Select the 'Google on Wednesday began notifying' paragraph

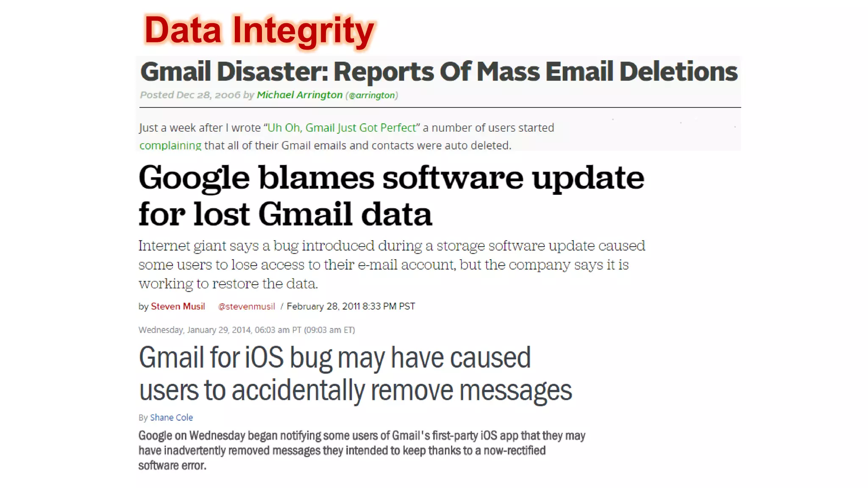pyautogui.click(x=362, y=451)
